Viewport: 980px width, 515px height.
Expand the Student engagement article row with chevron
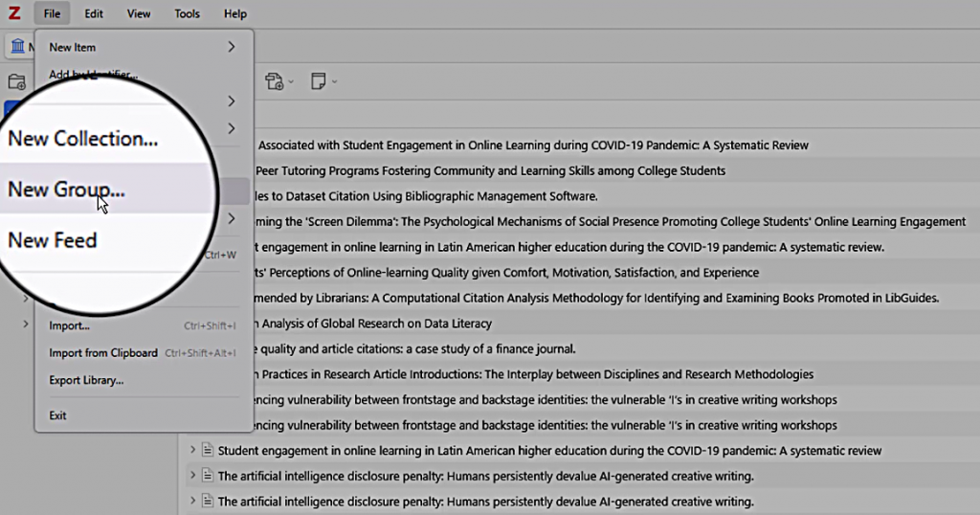coord(192,451)
